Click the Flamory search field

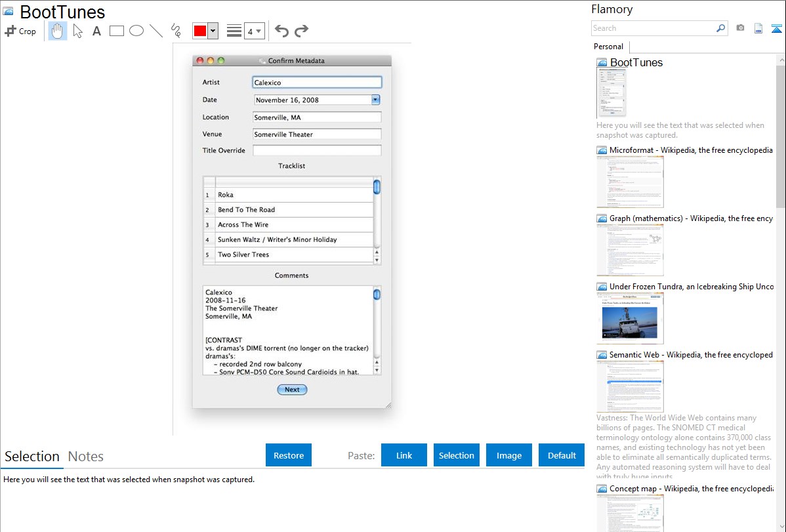click(653, 28)
